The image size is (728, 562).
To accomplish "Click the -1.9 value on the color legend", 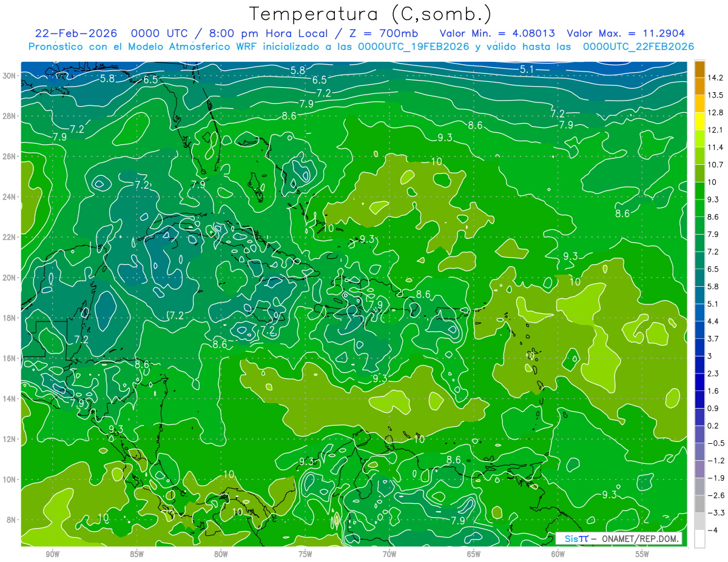I will tap(716, 478).
